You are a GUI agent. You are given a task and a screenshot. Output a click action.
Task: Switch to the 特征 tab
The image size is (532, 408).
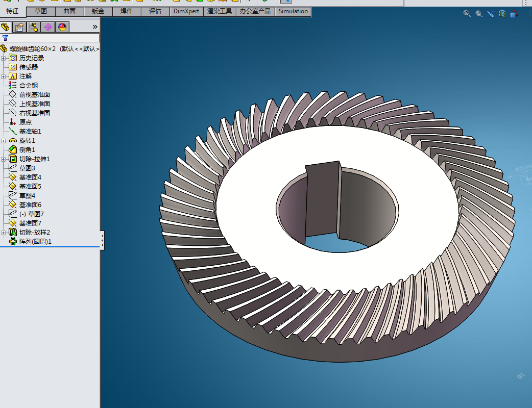(13, 11)
